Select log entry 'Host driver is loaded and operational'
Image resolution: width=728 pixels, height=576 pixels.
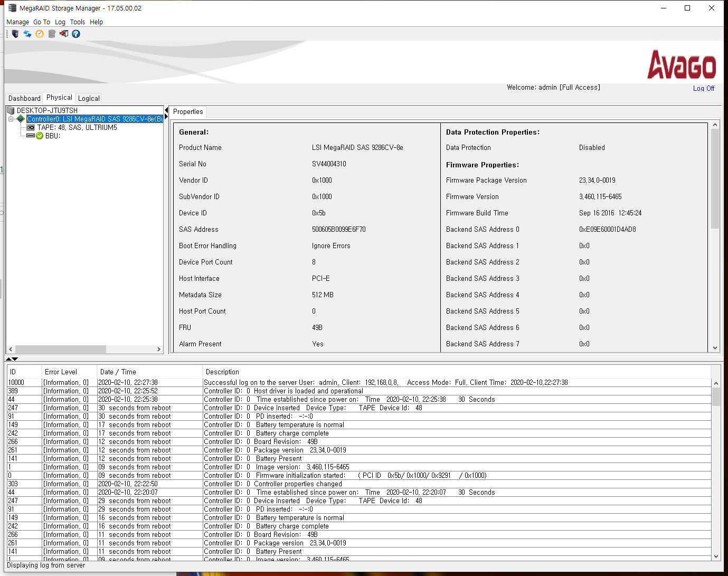tap(359, 391)
